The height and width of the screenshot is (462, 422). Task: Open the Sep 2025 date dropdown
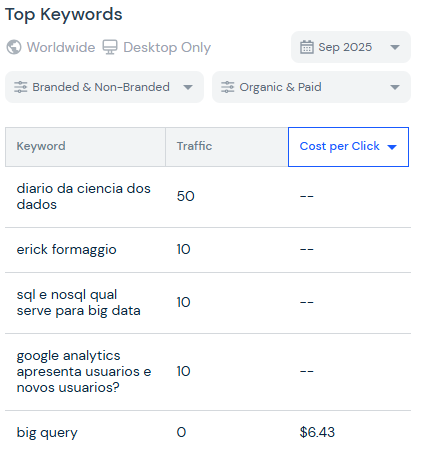click(351, 47)
